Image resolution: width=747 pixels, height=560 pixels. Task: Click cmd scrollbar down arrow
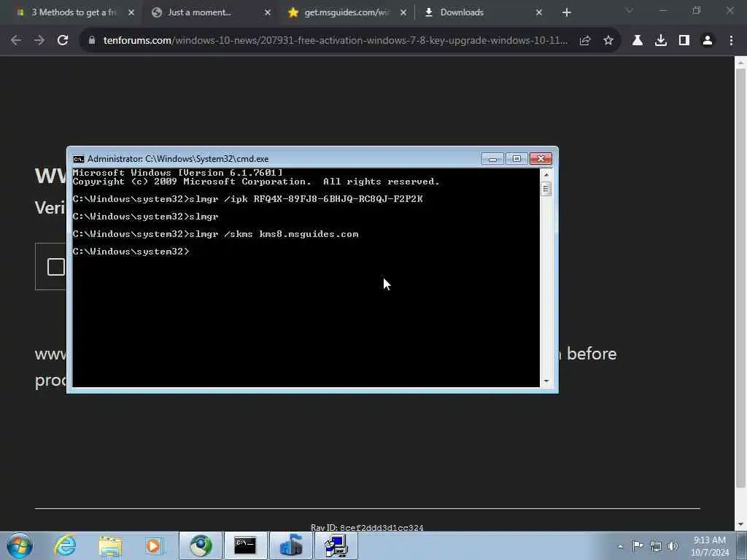546,381
